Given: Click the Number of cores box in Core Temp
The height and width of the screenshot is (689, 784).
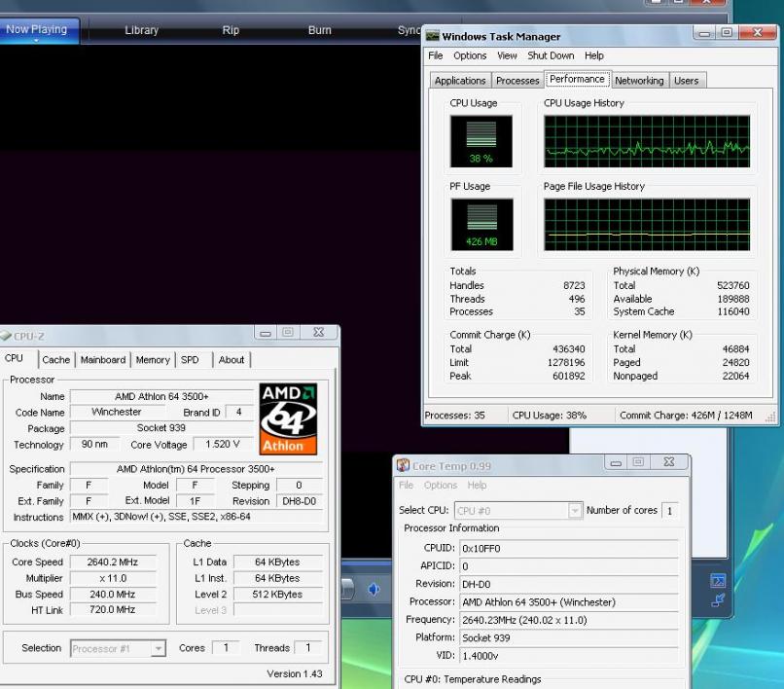Looking at the screenshot, I should click(669, 510).
